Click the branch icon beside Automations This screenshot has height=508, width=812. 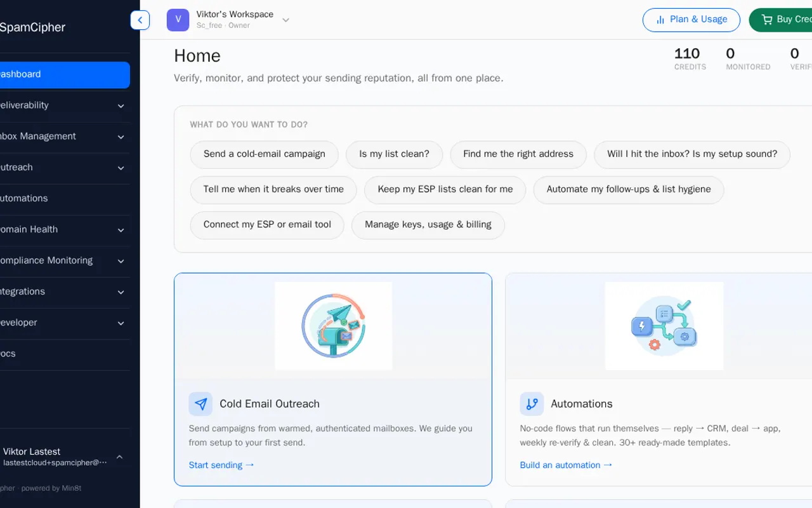(x=532, y=404)
